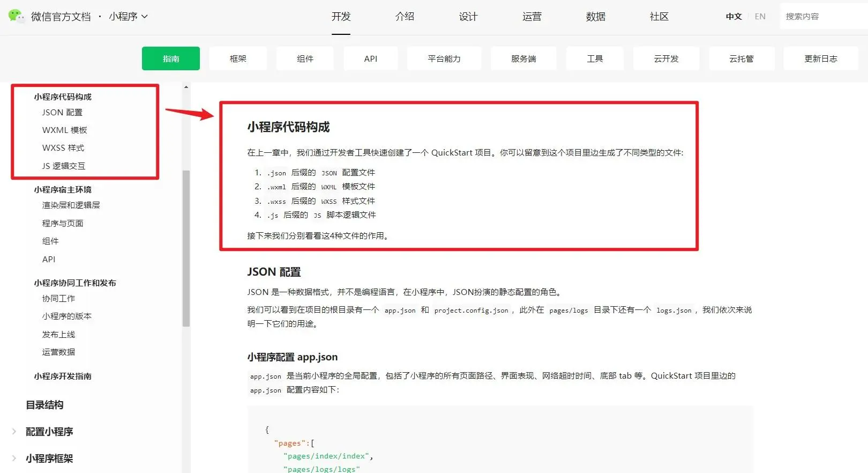Viewport: 868px width, 473px height.
Task: Click the WeChat logo icon
Action: point(16,16)
